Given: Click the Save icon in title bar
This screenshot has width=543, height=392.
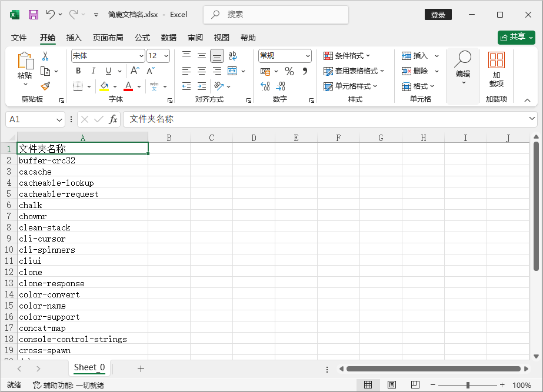Looking at the screenshot, I should (x=34, y=14).
